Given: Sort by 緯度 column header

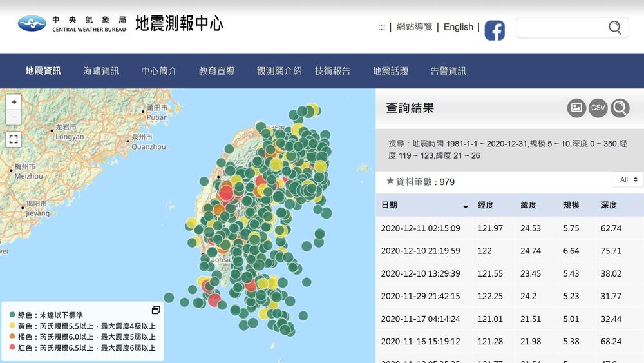Looking at the screenshot, I should pos(529,205).
